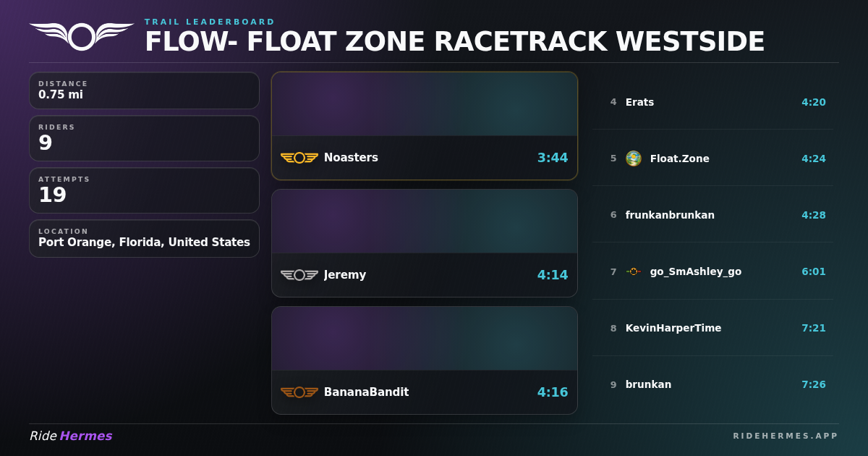This screenshot has width=868, height=456.
Task: Open the first-place Noasters card banner
Action: [x=425, y=104]
